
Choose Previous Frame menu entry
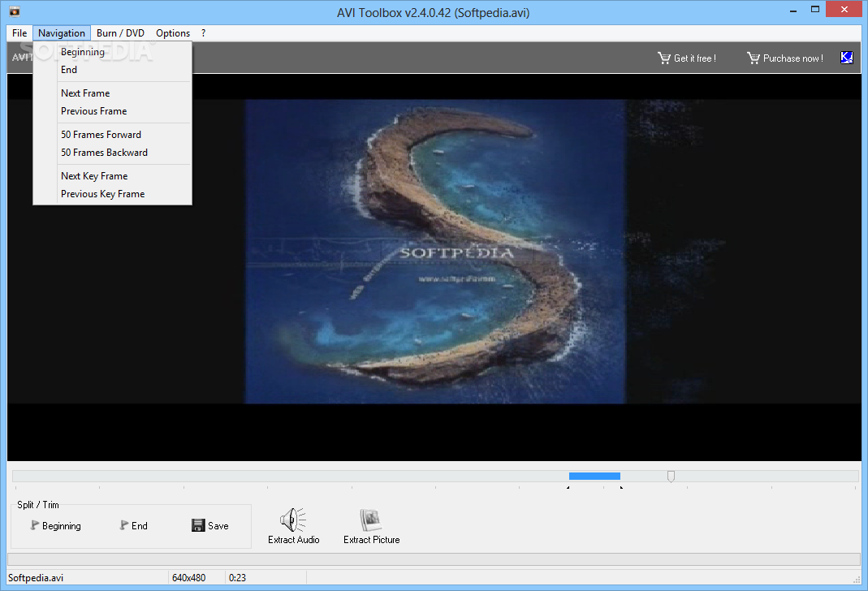click(112, 111)
